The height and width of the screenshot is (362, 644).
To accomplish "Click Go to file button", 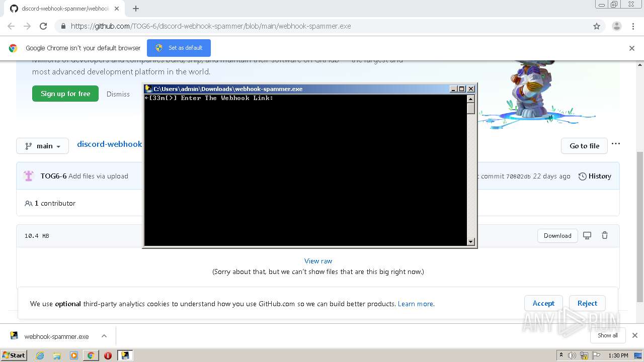I will coord(584,146).
